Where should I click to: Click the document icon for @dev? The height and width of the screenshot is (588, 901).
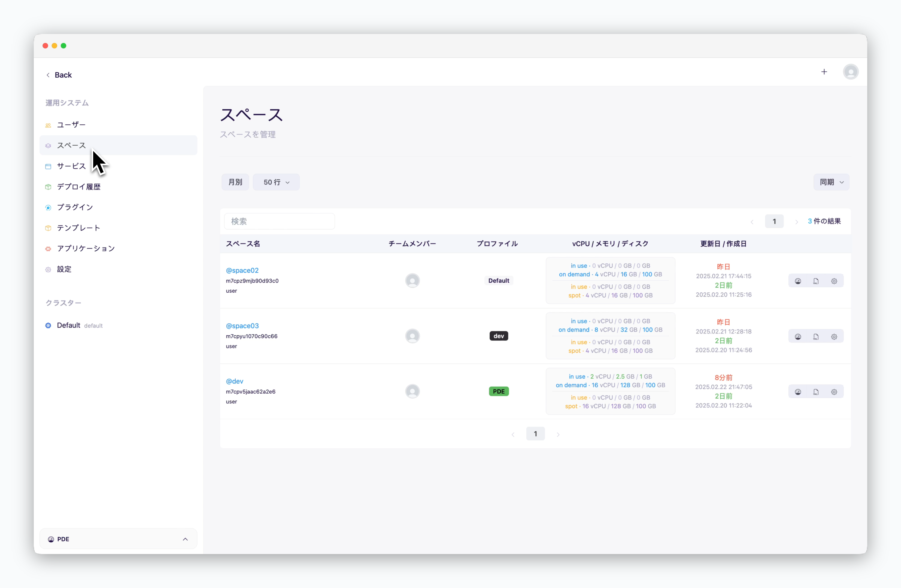[816, 392]
